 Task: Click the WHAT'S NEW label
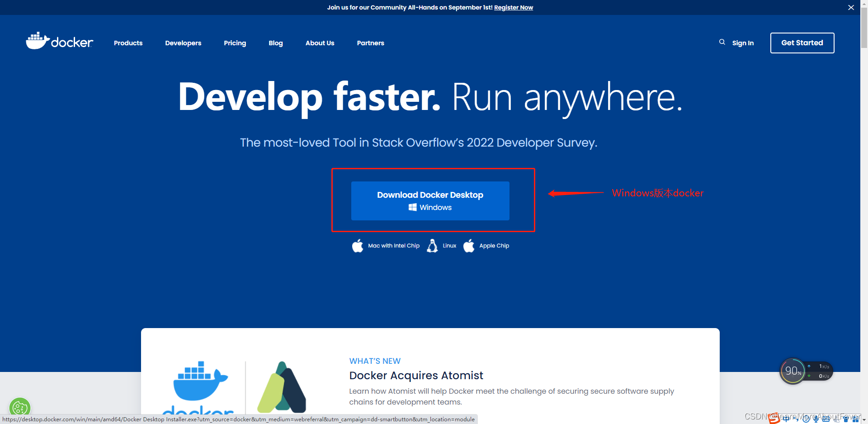(x=375, y=361)
